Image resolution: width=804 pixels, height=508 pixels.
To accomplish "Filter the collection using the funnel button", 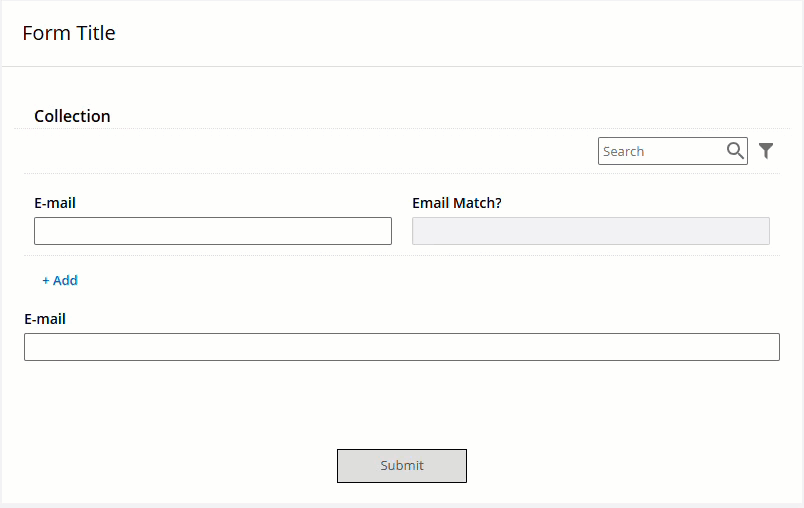I will 766,151.
